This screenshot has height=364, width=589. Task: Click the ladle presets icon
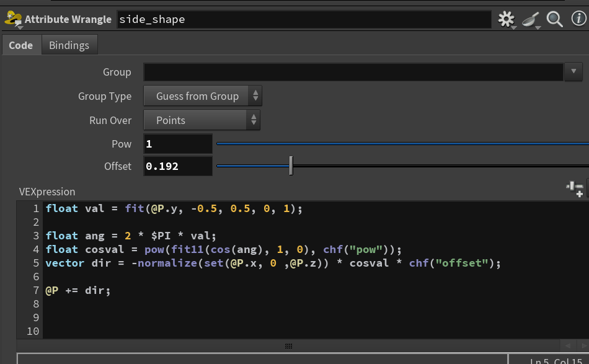pos(531,19)
